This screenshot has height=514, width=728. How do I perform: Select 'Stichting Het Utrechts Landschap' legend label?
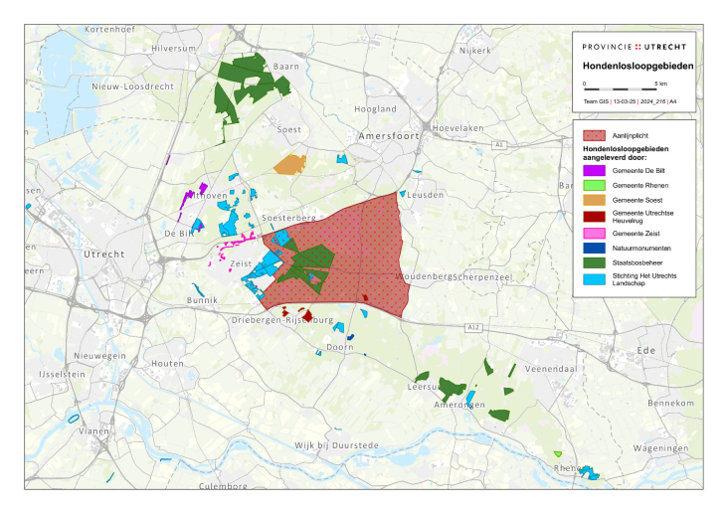644,279
